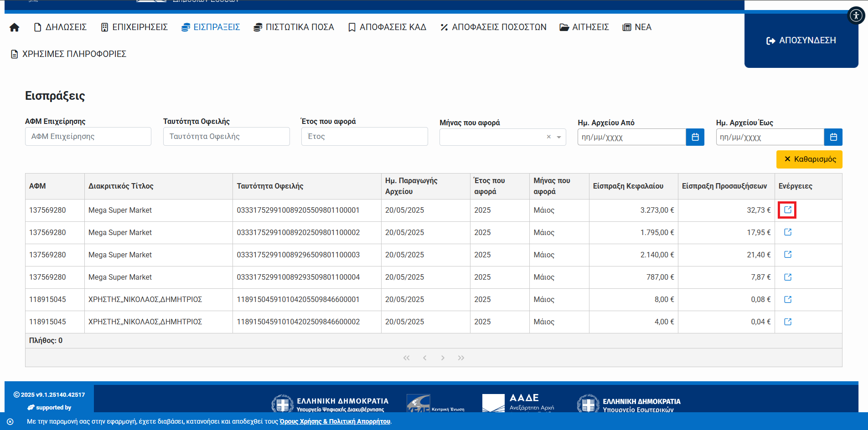Click debt ID 033317529910089296509801100003
The image size is (868, 430).
298,255
